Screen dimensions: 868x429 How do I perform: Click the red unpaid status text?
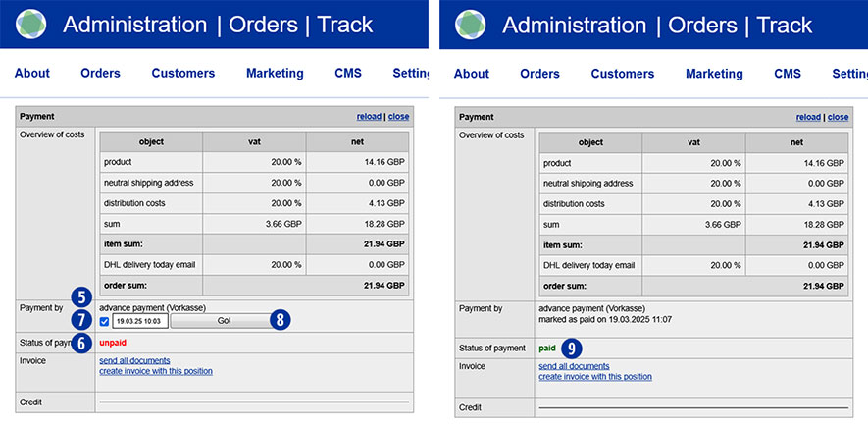(113, 343)
